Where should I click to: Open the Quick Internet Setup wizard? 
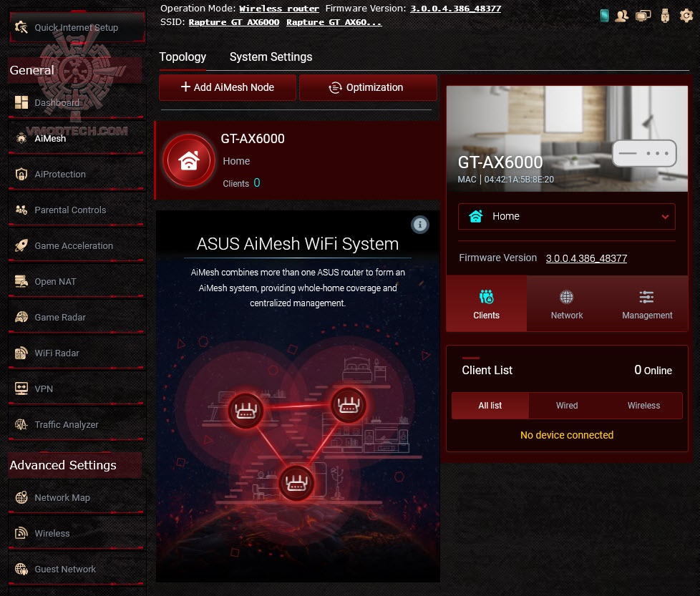pyautogui.click(x=77, y=28)
